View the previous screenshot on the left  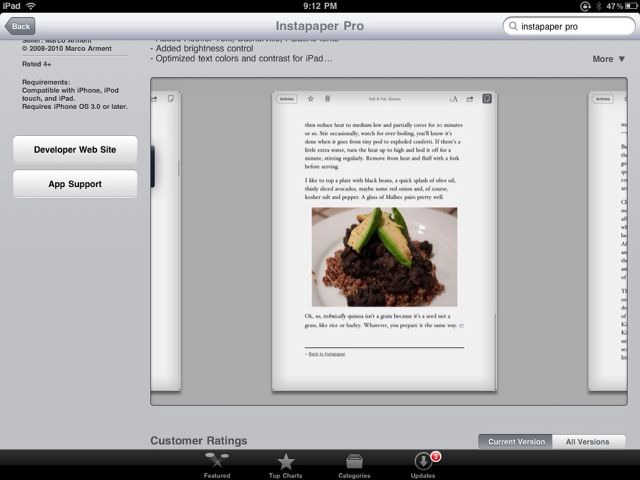coord(165,240)
